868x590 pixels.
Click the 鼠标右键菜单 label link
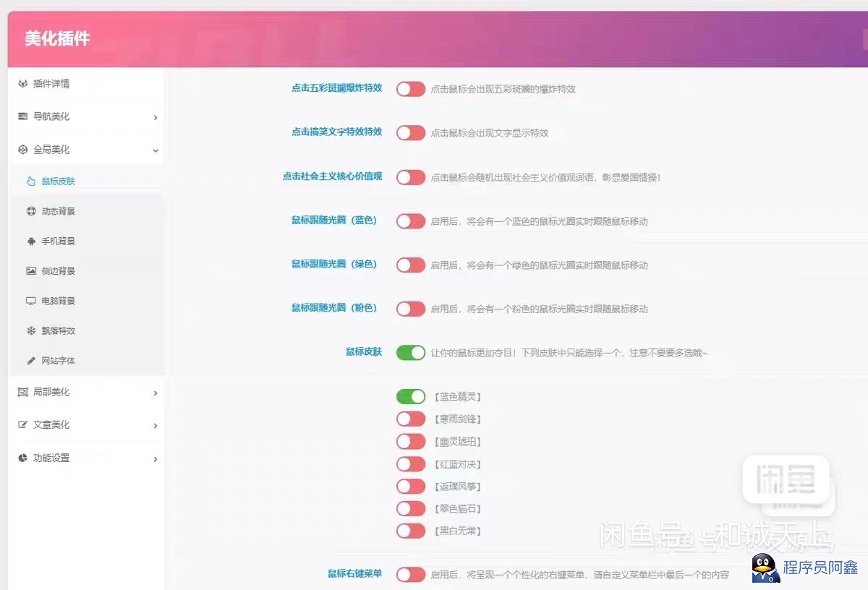point(354,574)
